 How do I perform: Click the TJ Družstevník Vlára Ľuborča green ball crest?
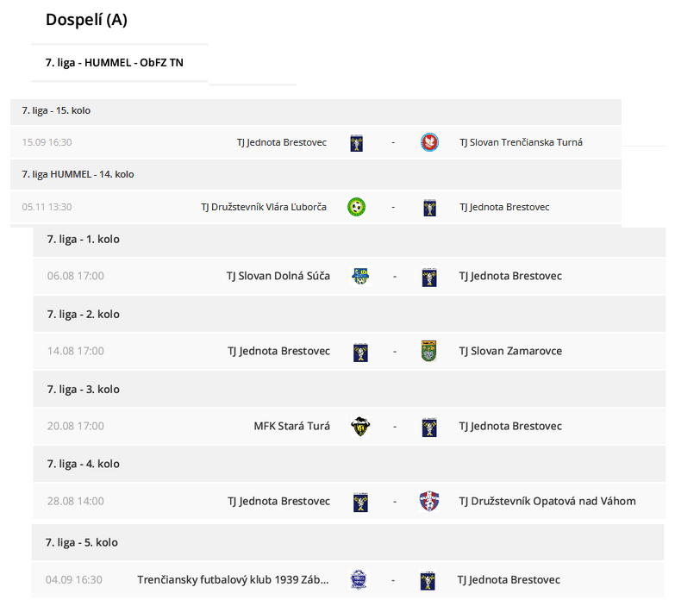pyautogui.click(x=356, y=207)
